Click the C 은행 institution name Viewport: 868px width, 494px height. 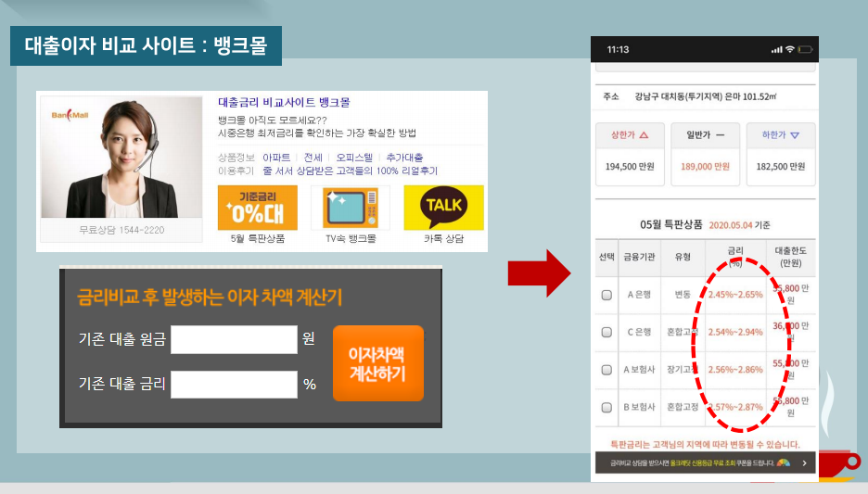point(639,332)
